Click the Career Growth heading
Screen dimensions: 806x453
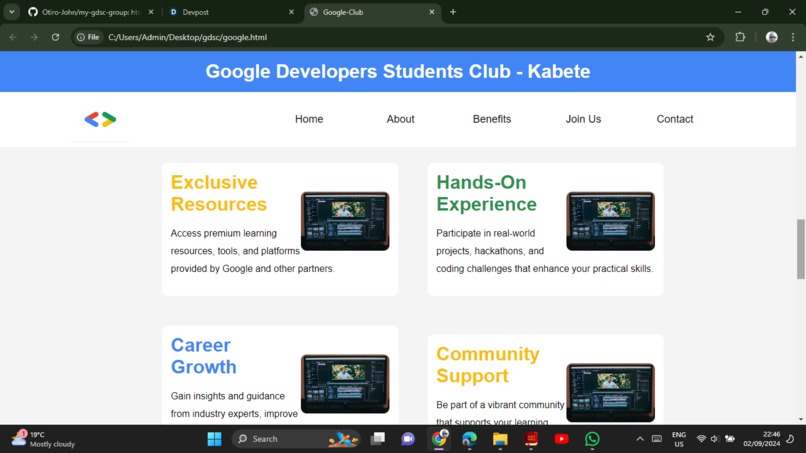tap(204, 356)
